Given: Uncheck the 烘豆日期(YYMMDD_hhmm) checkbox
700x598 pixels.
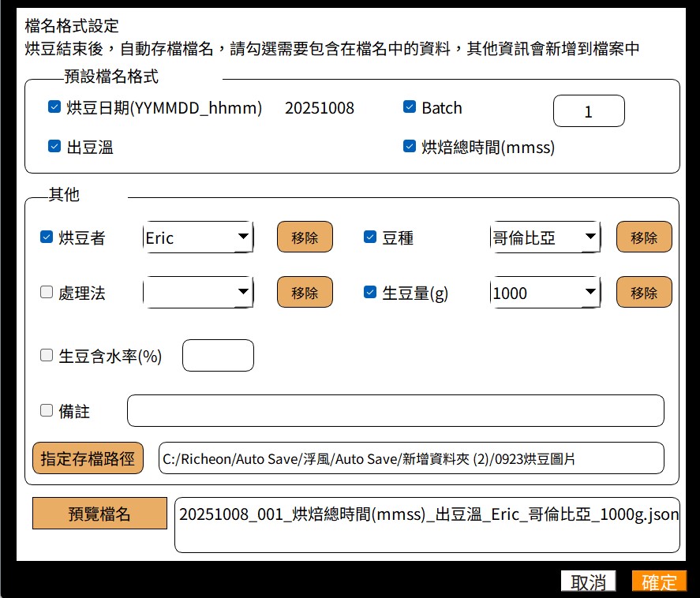Looking at the screenshot, I should (x=54, y=108).
